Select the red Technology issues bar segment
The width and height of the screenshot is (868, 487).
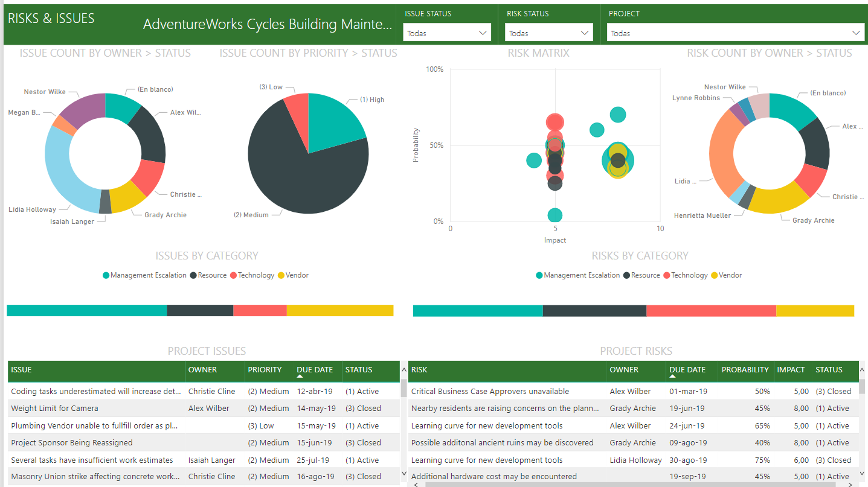(260, 311)
